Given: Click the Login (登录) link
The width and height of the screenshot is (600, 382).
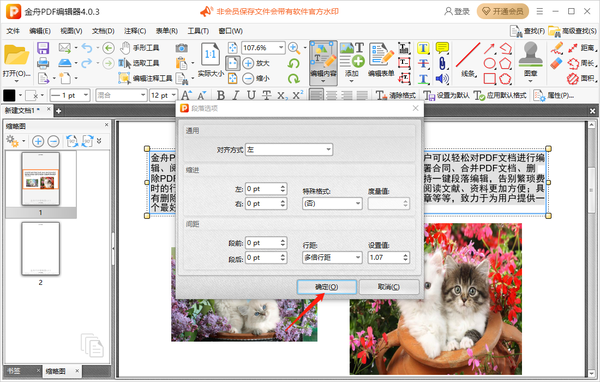Looking at the screenshot, I should tap(457, 11).
